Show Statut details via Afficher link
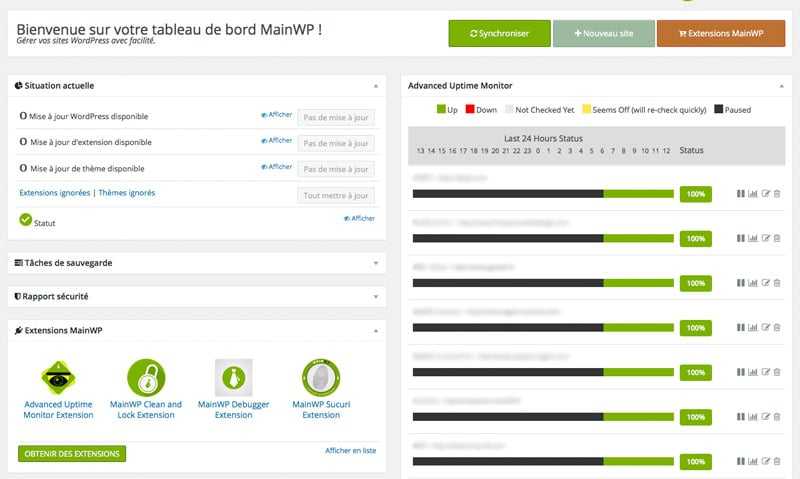 point(360,218)
